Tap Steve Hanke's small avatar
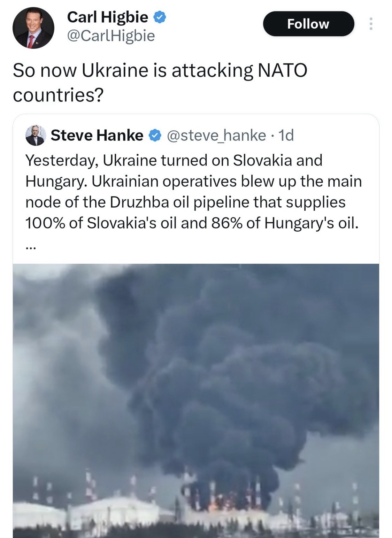 [x=36, y=136]
